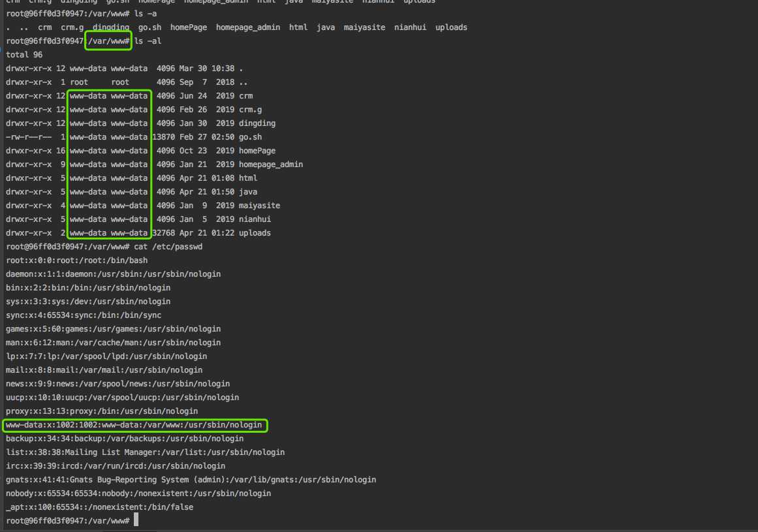Click the cursor at the last prompt
Screen dimensions: 758x532
tap(136, 520)
